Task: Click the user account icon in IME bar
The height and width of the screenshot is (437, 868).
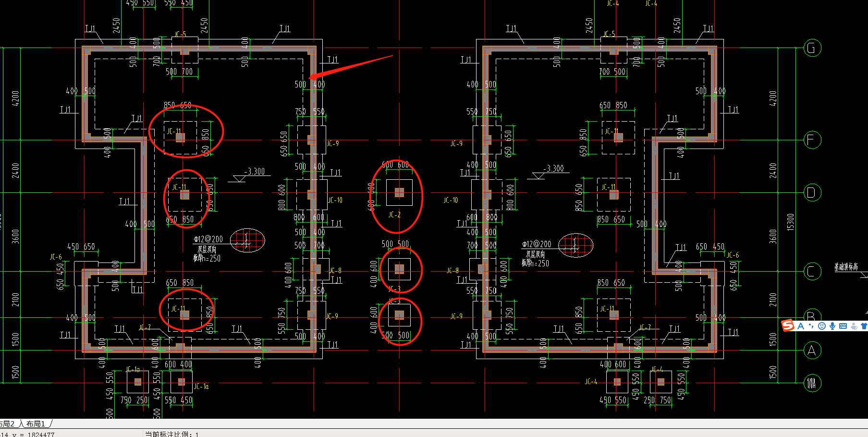Action: (854, 326)
